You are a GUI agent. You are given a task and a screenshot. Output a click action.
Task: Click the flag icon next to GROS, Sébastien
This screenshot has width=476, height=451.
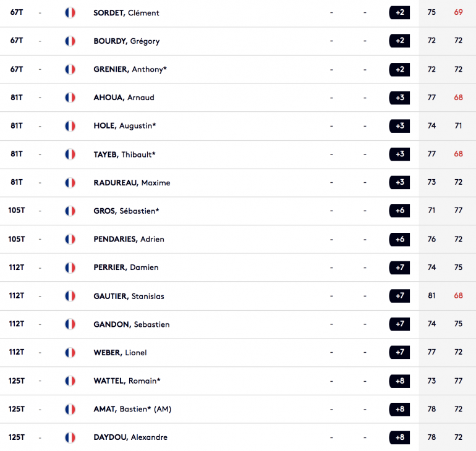pyautogui.click(x=70, y=211)
